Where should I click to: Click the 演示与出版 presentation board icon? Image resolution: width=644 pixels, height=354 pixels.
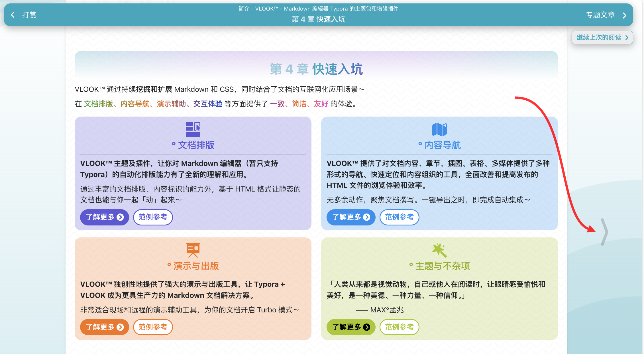tap(193, 250)
